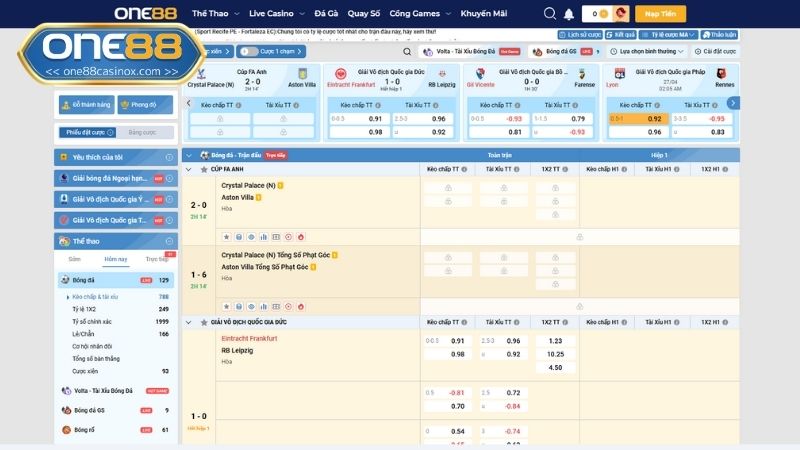This screenshot has width=800, height=450.
Task: Open the Thảo luận discussion button
Action: click(x=719, y=35)
